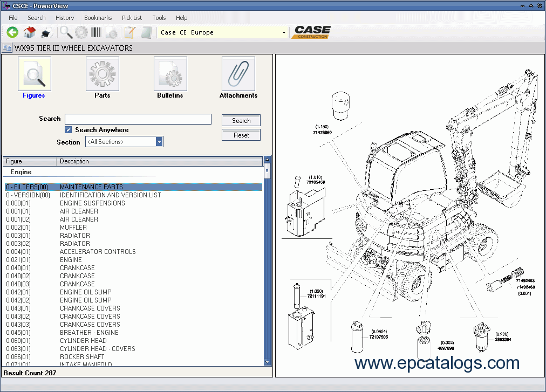Select AIR CLEANER row 0.001(02)
The image size is (546, 392).
(133, 219)
